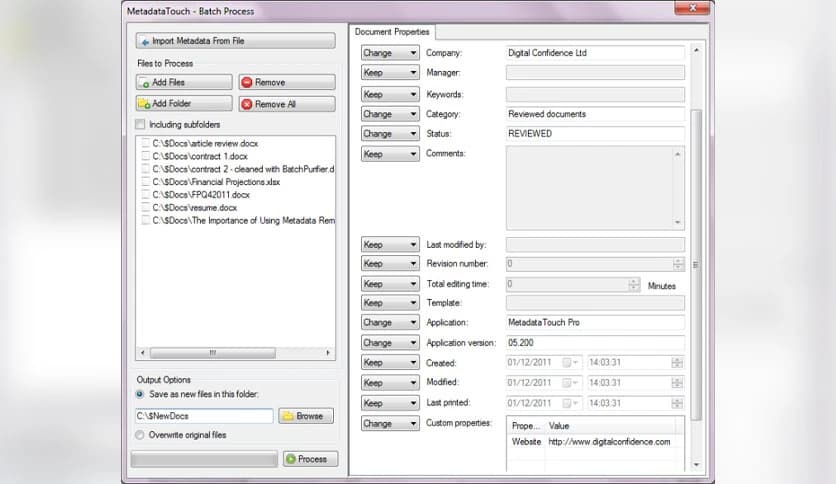The width and height of the screenshot is (836, 484).
Task: Select Financial Projections.xlsx in the file list
Action: tap(215, 182)
